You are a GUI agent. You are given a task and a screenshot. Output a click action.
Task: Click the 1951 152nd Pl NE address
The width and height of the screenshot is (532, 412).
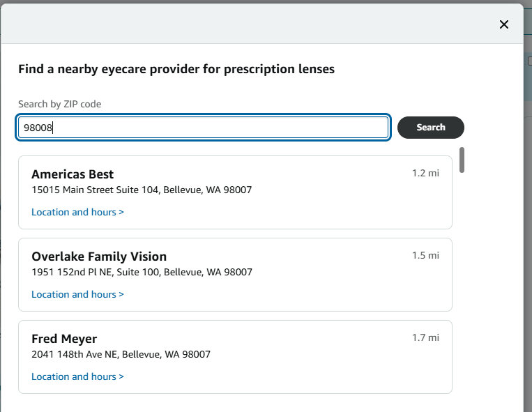[142, 273]
